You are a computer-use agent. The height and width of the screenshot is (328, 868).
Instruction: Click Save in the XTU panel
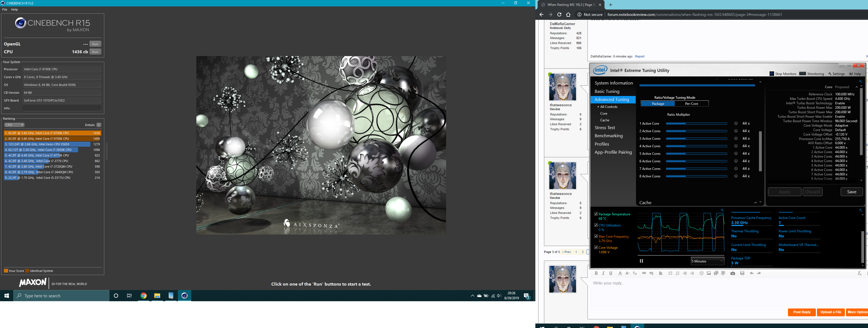coord(852,192)
